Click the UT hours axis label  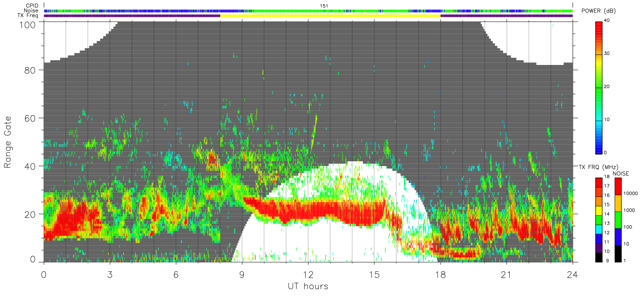(x=308, y=286)
